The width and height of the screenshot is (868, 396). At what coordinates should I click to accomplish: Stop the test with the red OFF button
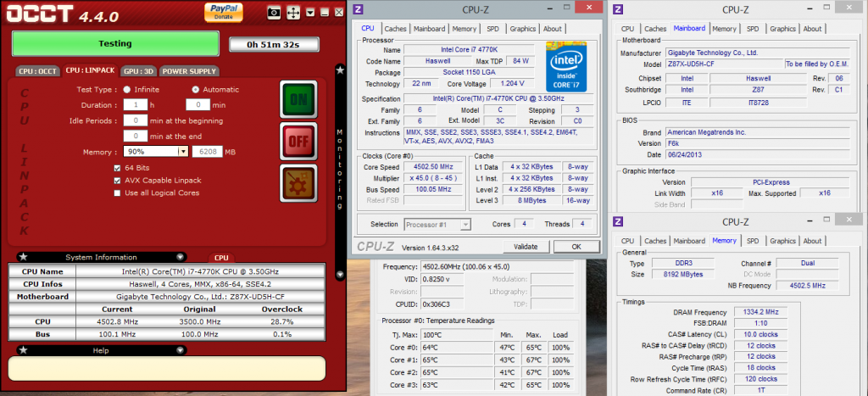(298, 142)
